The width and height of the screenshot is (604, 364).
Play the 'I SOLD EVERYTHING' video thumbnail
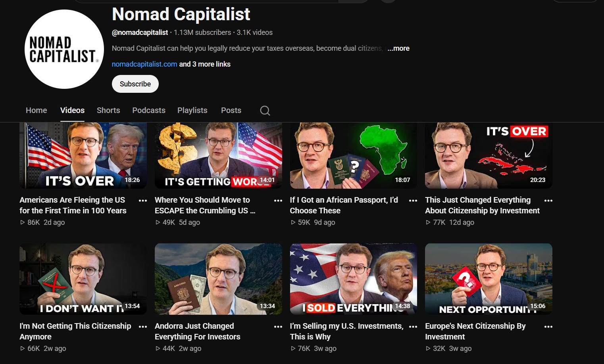(354, 279)
